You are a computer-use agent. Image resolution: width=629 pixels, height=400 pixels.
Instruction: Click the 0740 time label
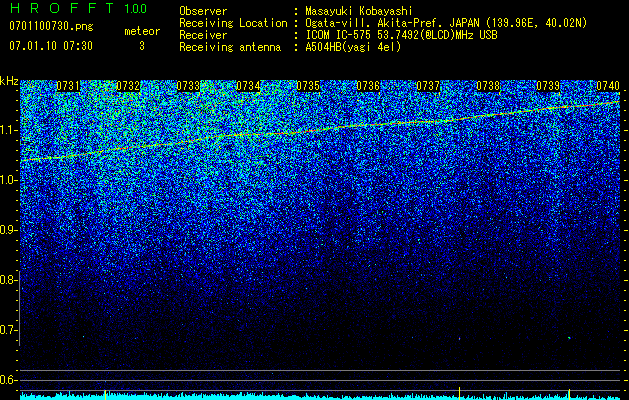click(x=608, y=86)
